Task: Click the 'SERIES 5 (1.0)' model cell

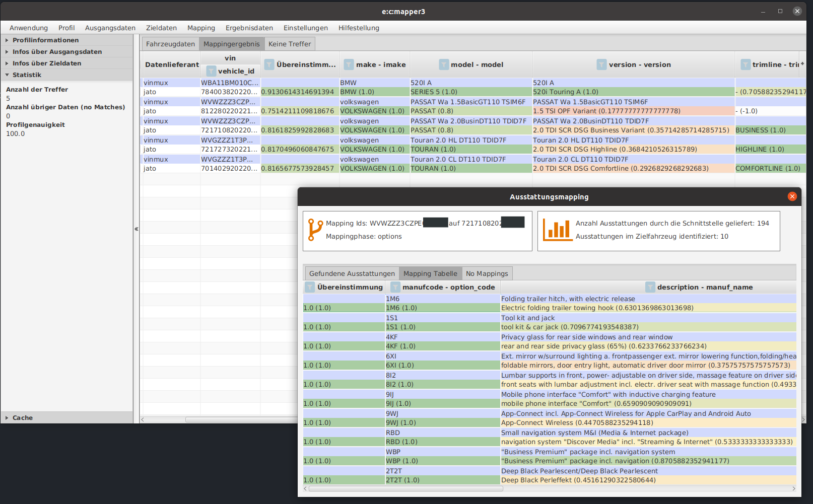Action: point(471,92)
